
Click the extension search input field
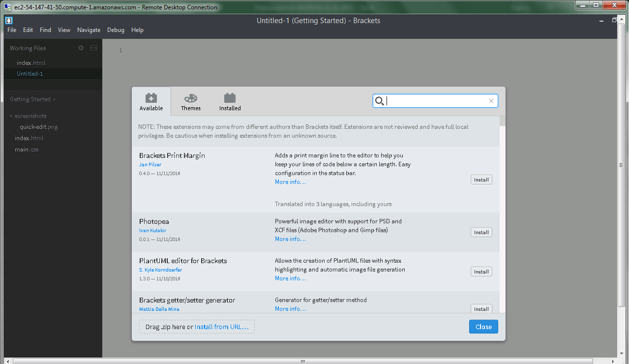(x=435, y=101)
